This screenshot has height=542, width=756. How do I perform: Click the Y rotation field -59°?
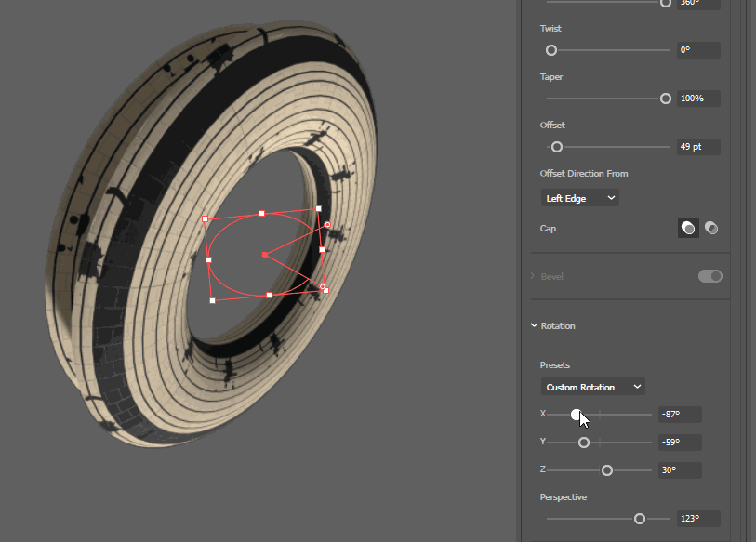click(680, 443)
